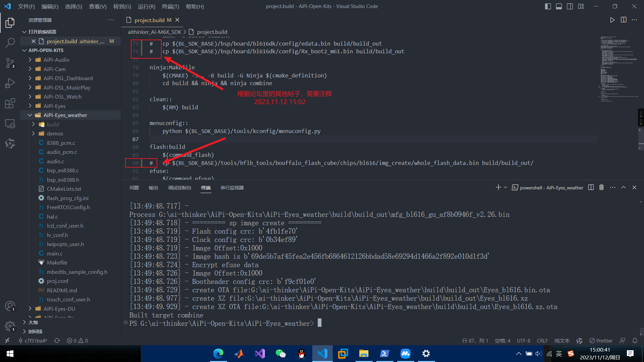Toggle the primary sidebar layout icon
This screenshot has width=644, height=362.
[x=548, y=6]
